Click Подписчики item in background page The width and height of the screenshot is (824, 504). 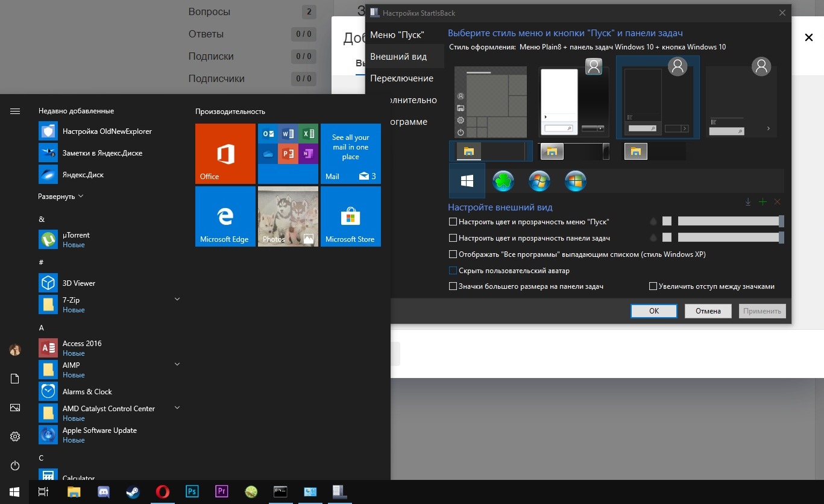216,78
